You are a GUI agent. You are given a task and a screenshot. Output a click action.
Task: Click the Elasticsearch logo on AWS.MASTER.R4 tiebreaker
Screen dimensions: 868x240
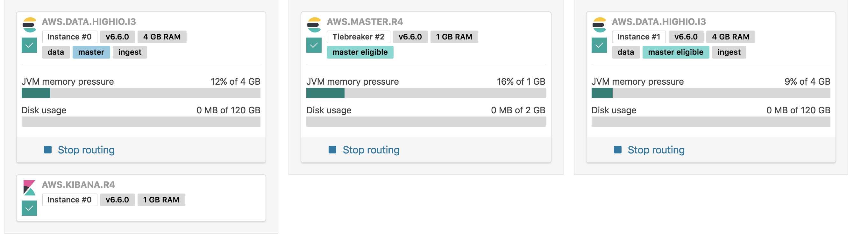pos(314,25)
